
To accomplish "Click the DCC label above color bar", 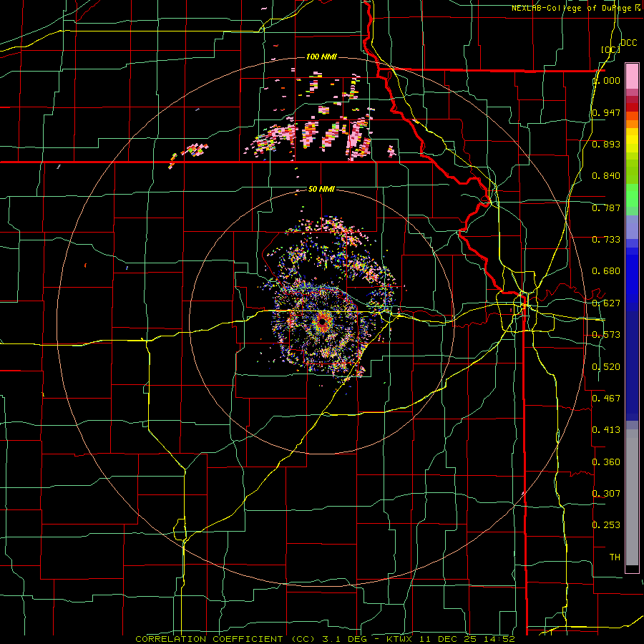I will click(628, 43).
